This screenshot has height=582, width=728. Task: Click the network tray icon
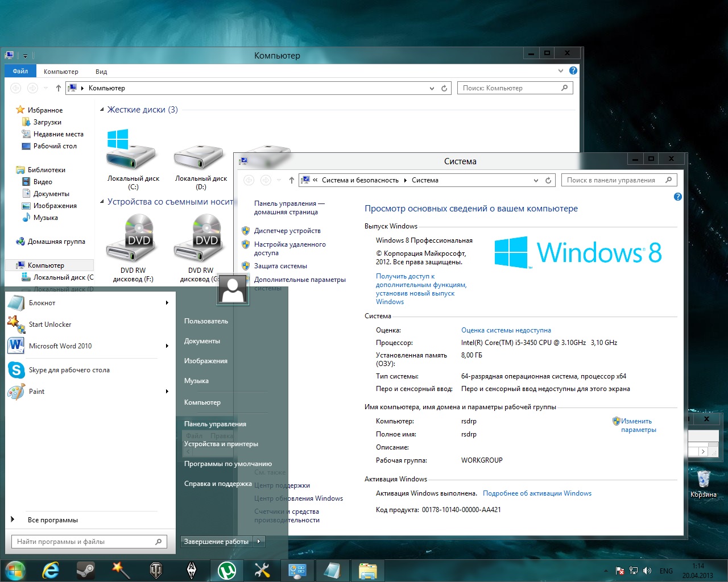[x=634, y=571]
